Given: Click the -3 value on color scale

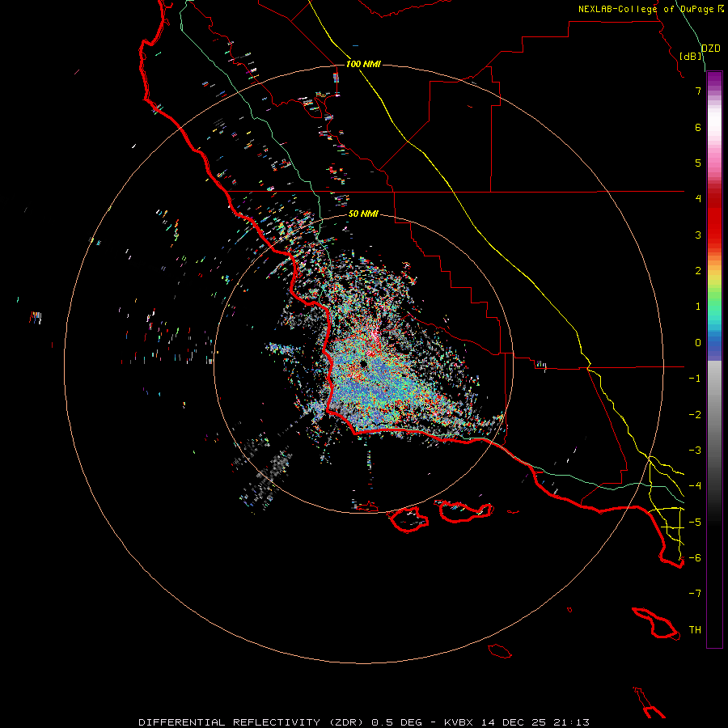Looking at the screenshot, I should [695, 451].
